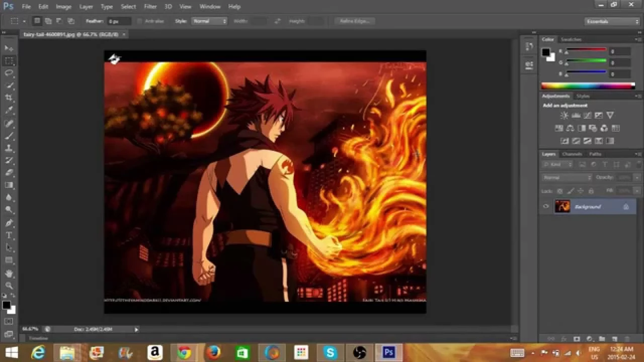Open the Opacity slider dropdown arrow
Image resolution: width=644 pixels, height=362 pixels.
coord(637,177)
